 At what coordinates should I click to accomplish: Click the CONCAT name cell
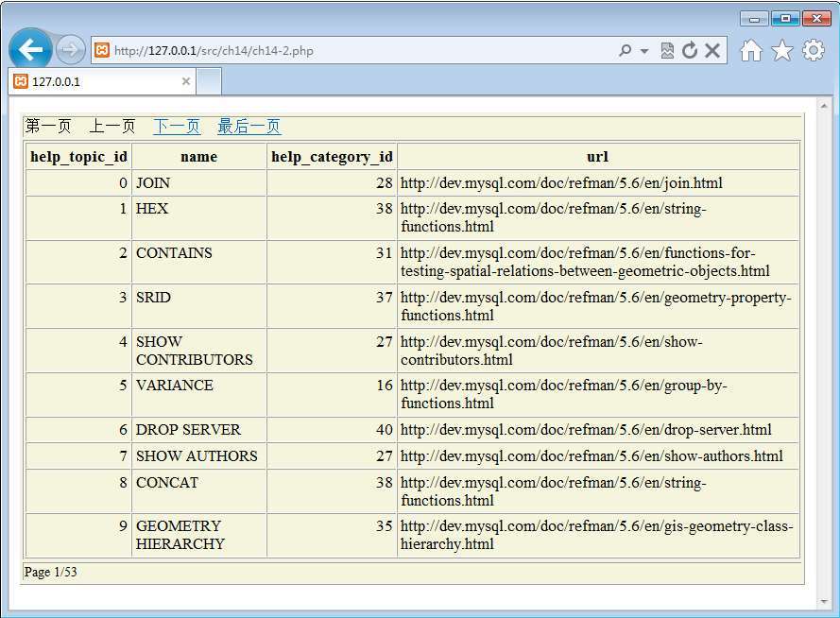[x=198, y=491]
